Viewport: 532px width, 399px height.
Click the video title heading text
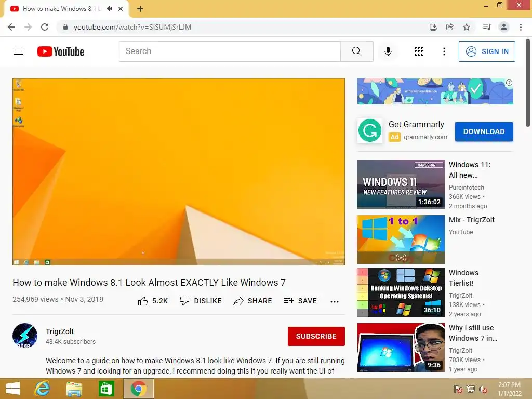coord(149,282)
